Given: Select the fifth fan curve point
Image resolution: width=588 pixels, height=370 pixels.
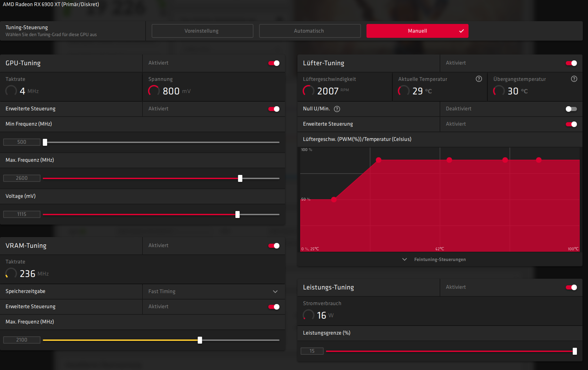Looking at the screenshot, I should [539, 160].
